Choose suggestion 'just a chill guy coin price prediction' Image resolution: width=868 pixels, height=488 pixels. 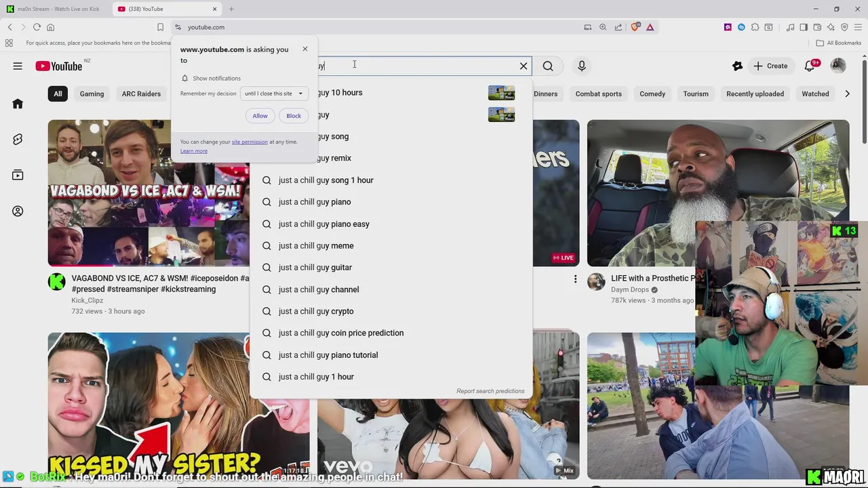pos(391,333)
